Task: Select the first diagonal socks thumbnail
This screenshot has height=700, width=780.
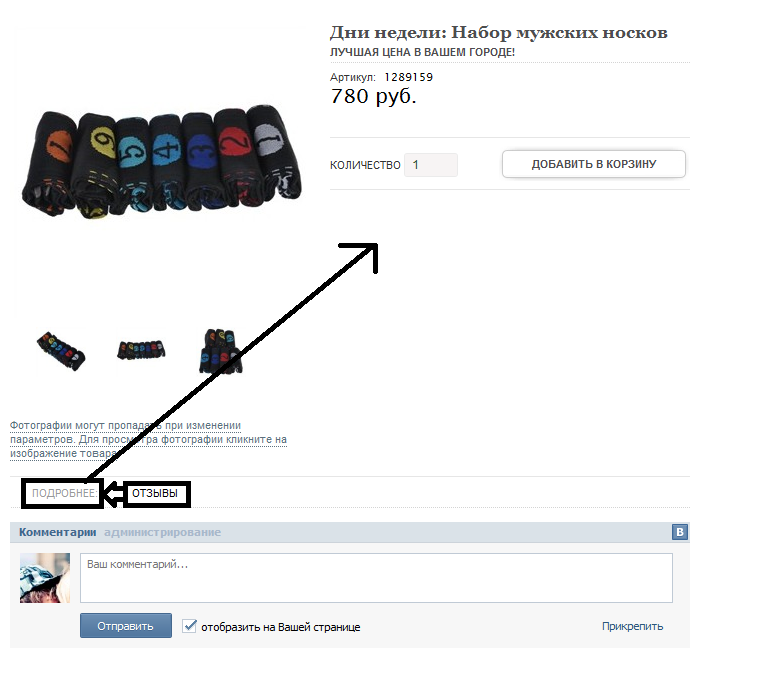Action: [61, 351]
